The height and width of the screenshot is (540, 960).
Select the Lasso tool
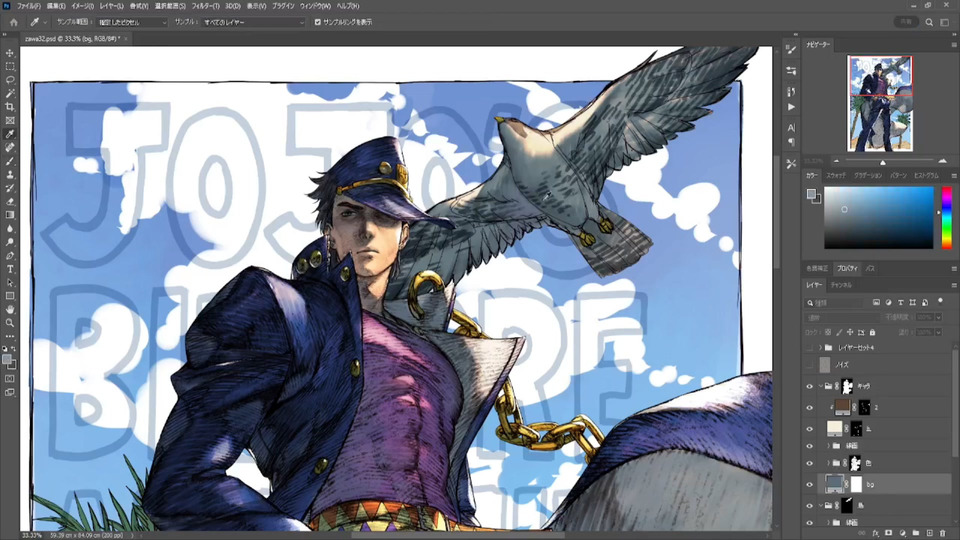[x=10, y=80]
